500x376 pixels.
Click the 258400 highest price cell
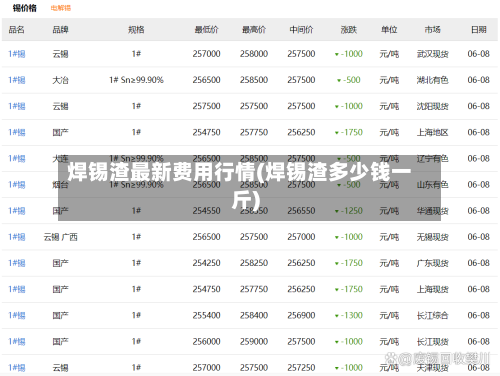coord(254,315)
